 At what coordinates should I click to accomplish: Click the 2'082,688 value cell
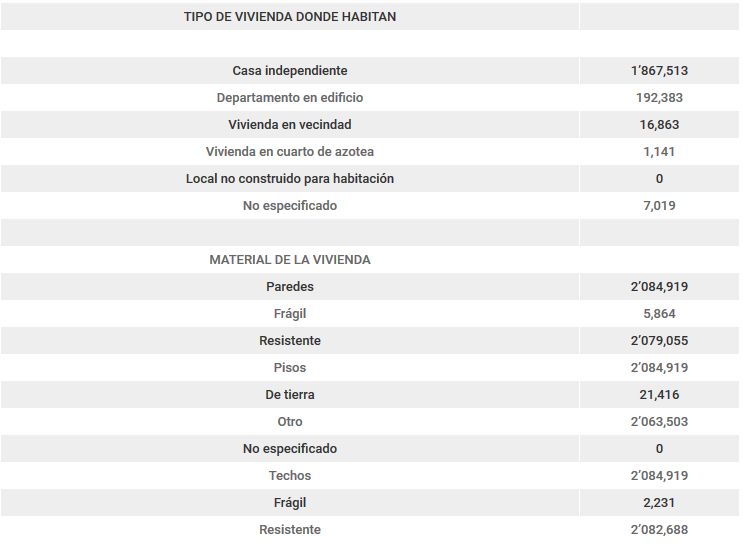(x=659, y=530)
